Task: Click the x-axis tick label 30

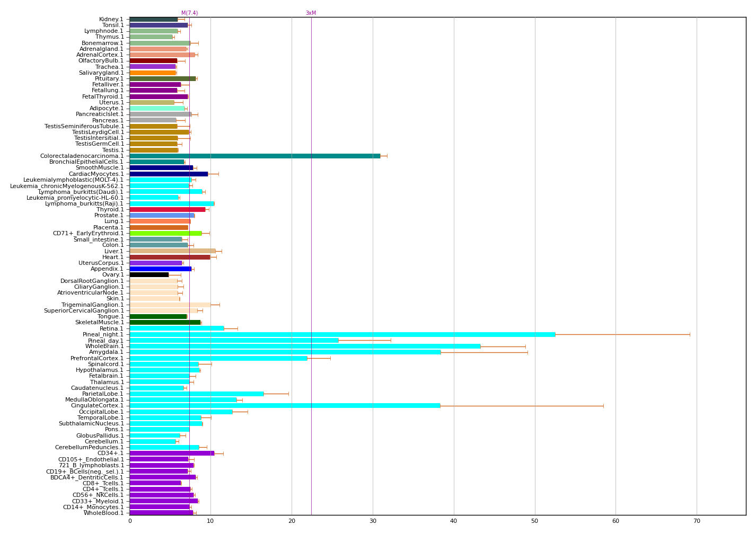Action: click(373, 521)
